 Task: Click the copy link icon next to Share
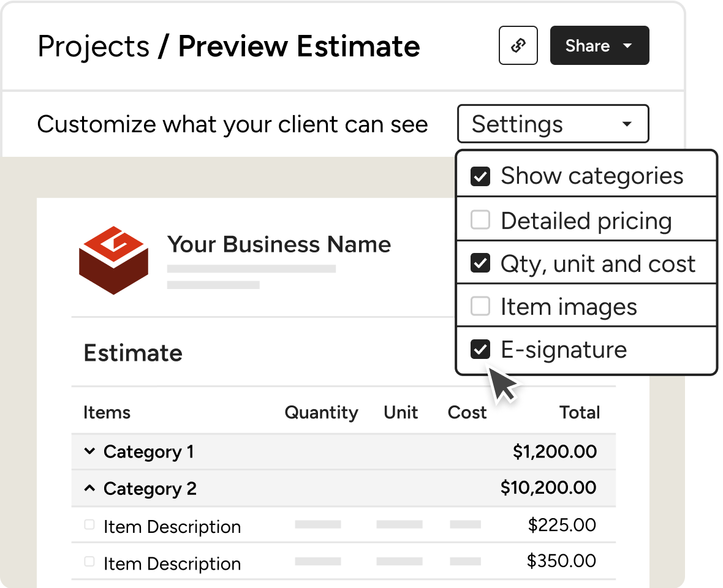(x=518, y=45)
